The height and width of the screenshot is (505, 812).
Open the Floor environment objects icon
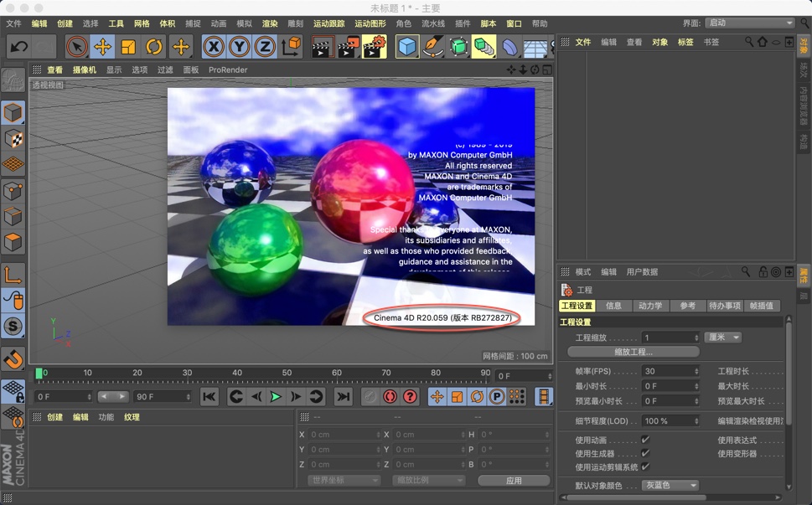535,47
